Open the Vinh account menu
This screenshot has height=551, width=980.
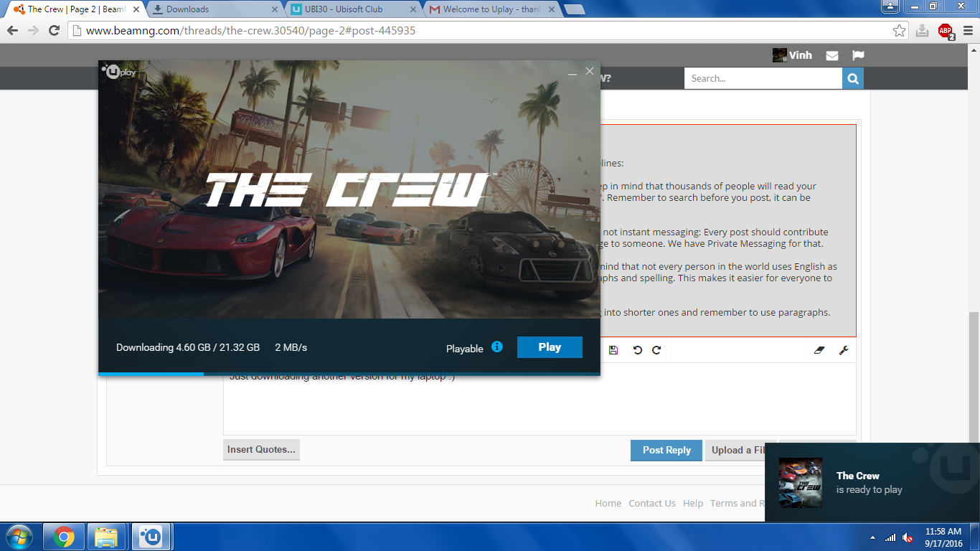pos(792,55)
